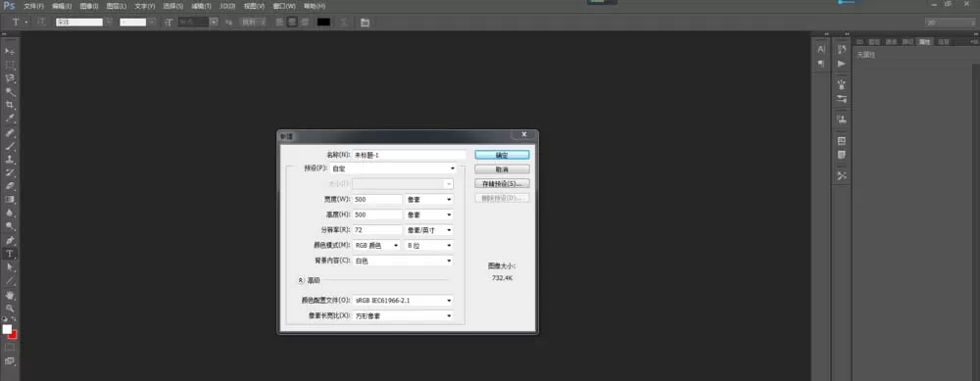980x381 pixels.
Task: Select the Move tool in the toolbox
Action: click(x=10, y=51)
